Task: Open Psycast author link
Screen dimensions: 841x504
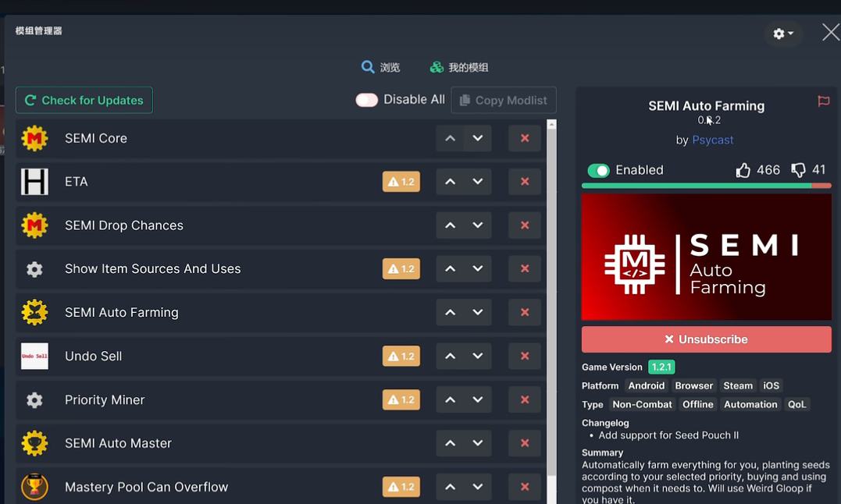Action: (712, 140)
